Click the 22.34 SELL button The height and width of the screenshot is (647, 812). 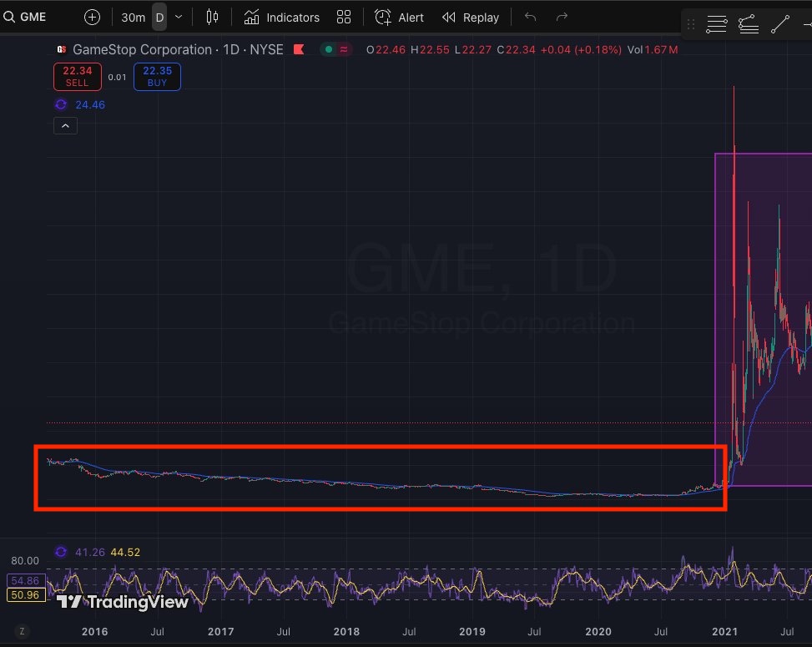pyautogui.click(x=77, y=77)
